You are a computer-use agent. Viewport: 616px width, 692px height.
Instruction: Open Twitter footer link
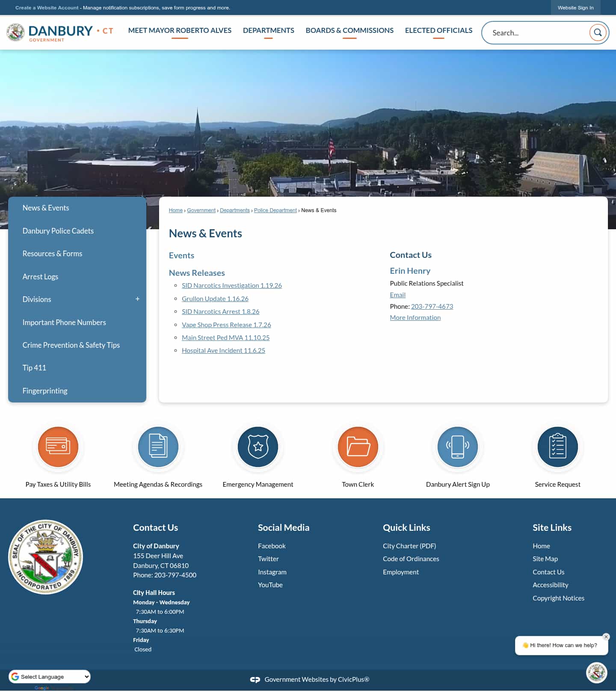tap(268, 559)
